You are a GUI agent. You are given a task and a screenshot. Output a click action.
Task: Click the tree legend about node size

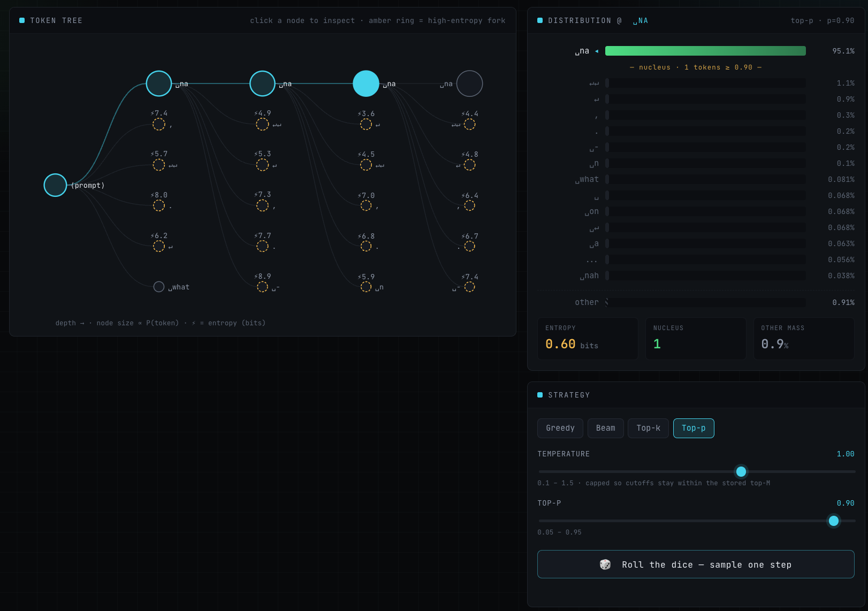coord(161,323)
